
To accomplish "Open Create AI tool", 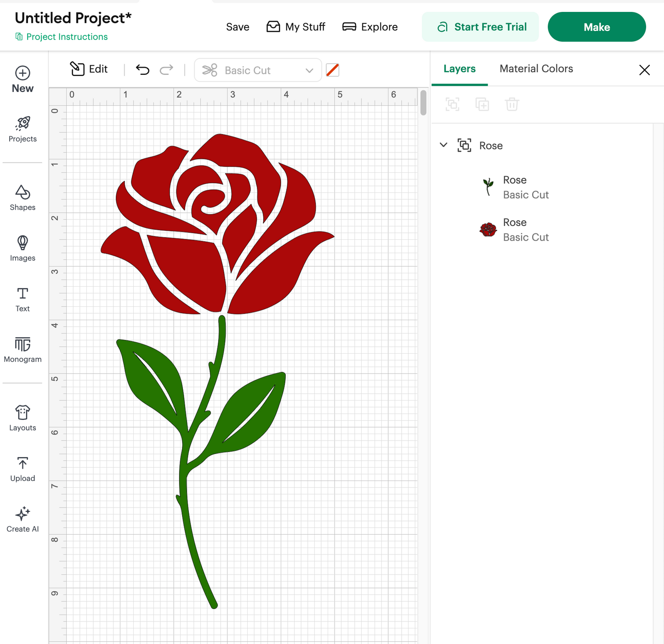I will pos(23,520).
